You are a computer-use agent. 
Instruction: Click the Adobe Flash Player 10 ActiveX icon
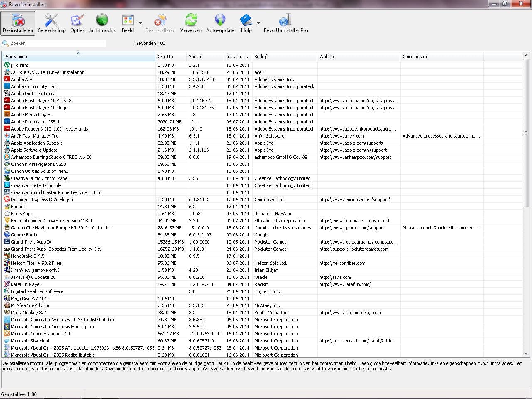coord(7,101)
